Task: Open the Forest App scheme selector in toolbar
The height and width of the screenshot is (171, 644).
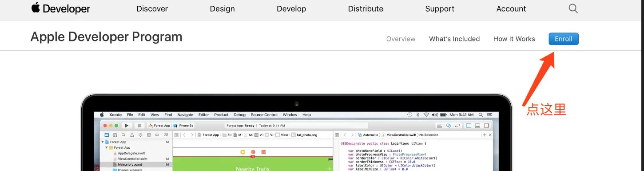Action: [x=159, y=126]
